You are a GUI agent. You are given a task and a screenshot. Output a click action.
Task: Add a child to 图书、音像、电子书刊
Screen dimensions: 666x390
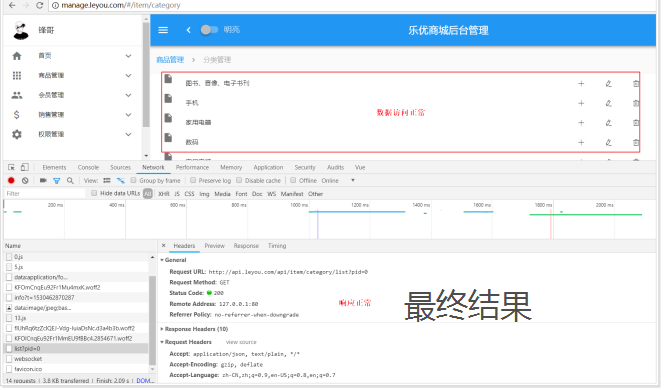[581, 84]
